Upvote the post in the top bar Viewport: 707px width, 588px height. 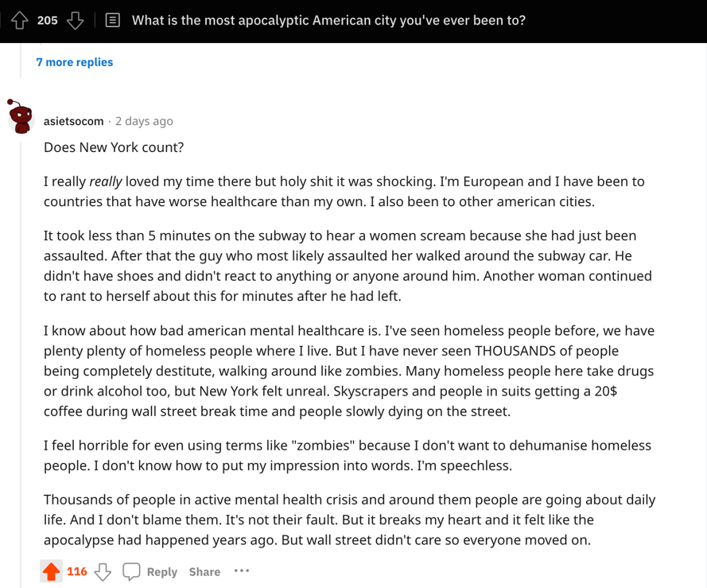coord(19,21)
